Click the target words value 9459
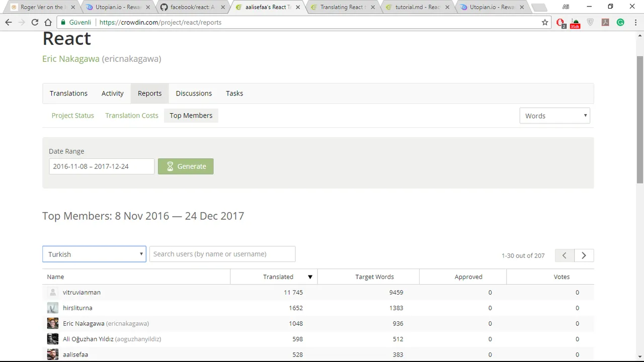Screen dimensions: 644x362 pyautogui.click(x=396, y=292)
